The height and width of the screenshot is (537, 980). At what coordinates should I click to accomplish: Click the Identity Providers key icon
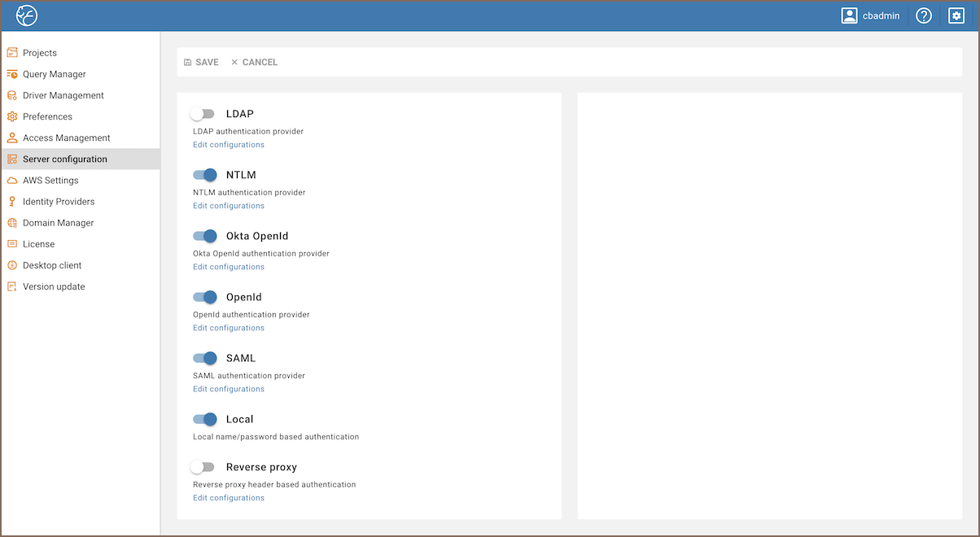tap(14, 201)
